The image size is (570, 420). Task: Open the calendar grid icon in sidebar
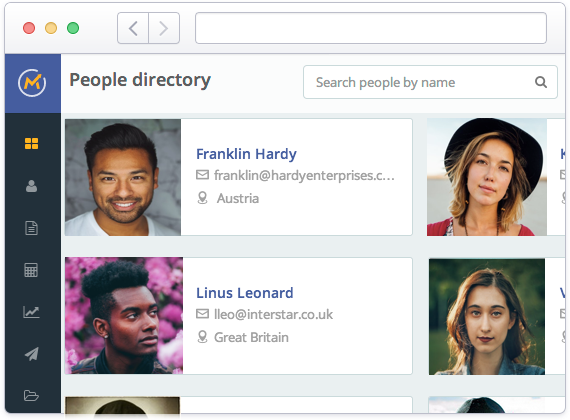tap(31, 270)
